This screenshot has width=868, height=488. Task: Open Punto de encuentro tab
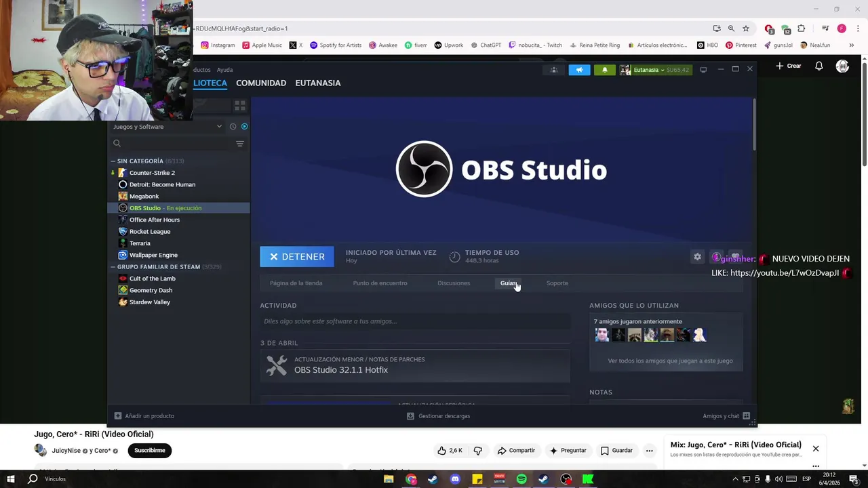(380, 283)
